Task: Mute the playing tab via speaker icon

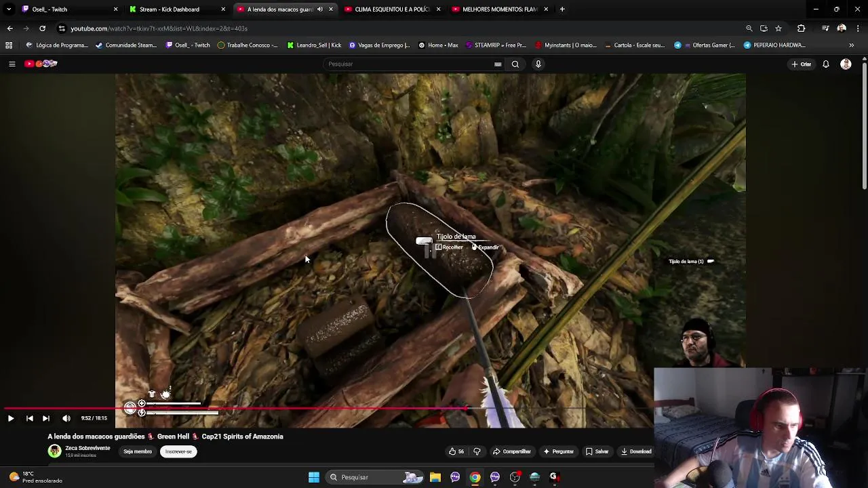Action: [x=320, y=9]
